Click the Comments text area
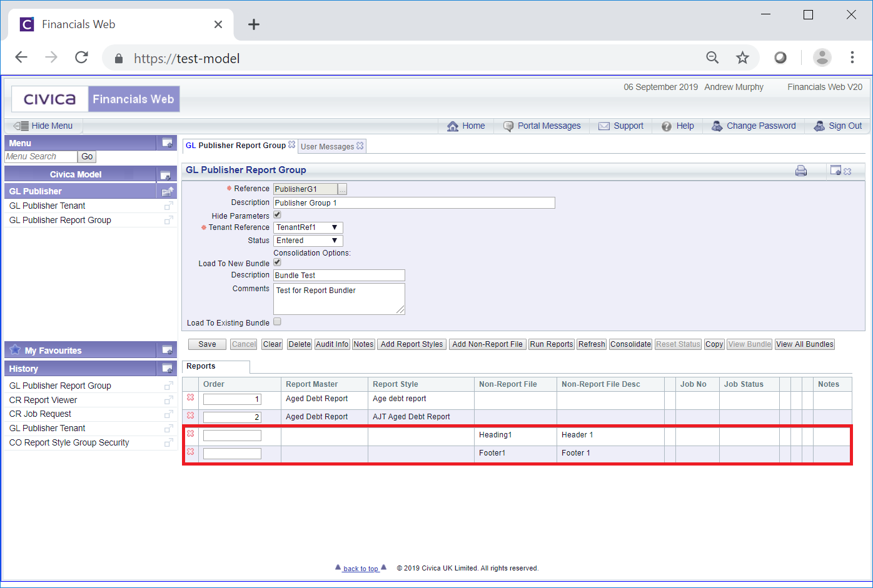873x588 pixels. (339, 299)
